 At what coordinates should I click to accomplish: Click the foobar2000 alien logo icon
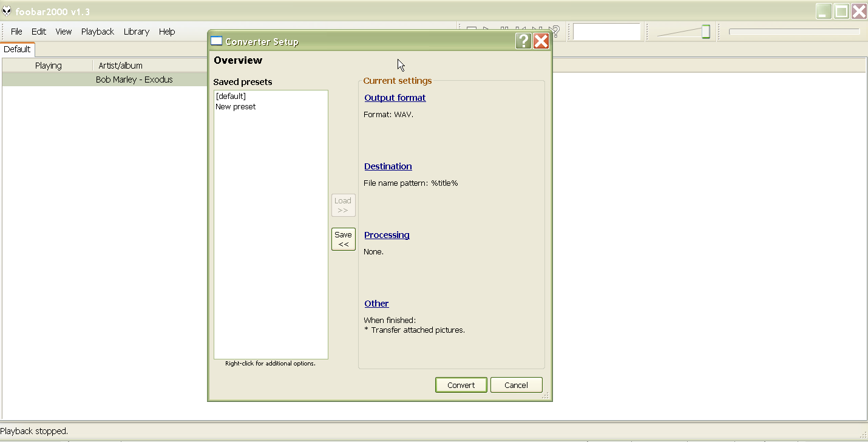[x=7, y=11]
